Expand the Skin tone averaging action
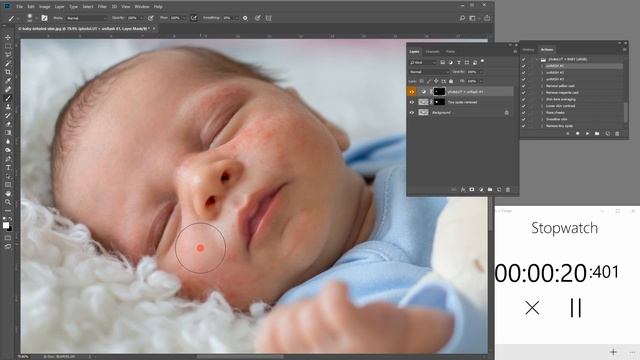The width and height of the screenshot is (640, 360). pos(542,99)
